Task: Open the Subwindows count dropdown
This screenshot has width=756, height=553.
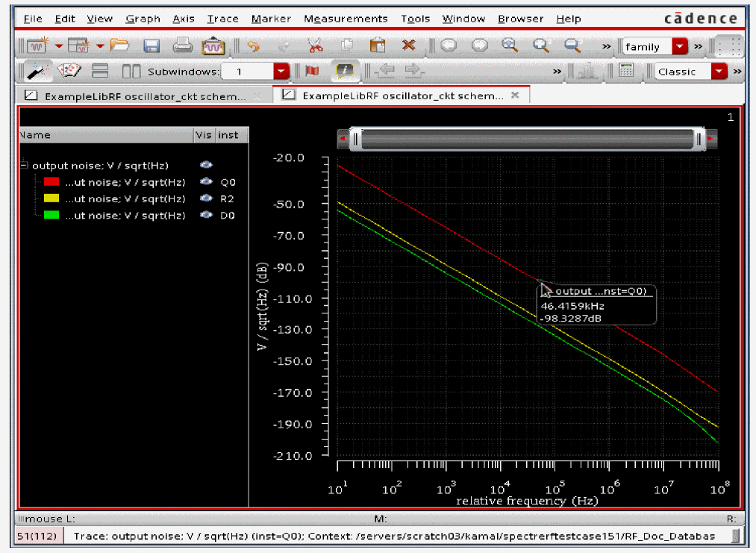Action: (281, 72)
